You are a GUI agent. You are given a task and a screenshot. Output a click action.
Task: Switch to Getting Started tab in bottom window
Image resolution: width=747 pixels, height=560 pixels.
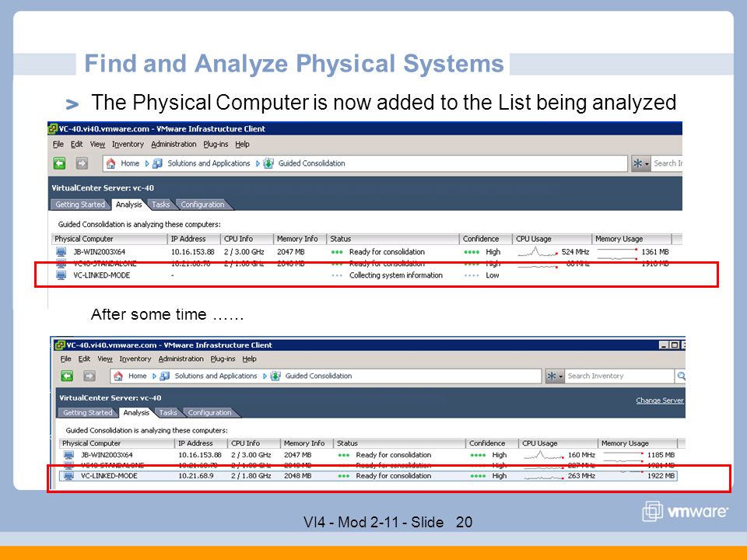[88, 412]
